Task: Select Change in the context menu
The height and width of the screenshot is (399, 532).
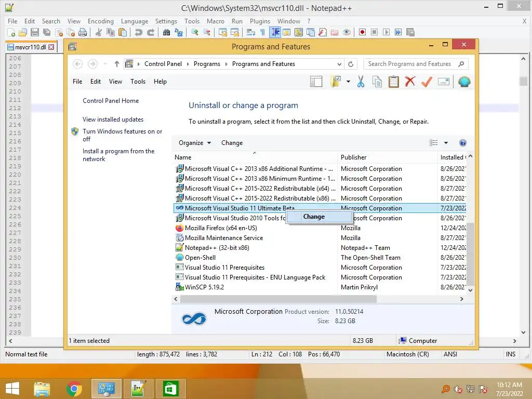Action: (x=319, y=217)
